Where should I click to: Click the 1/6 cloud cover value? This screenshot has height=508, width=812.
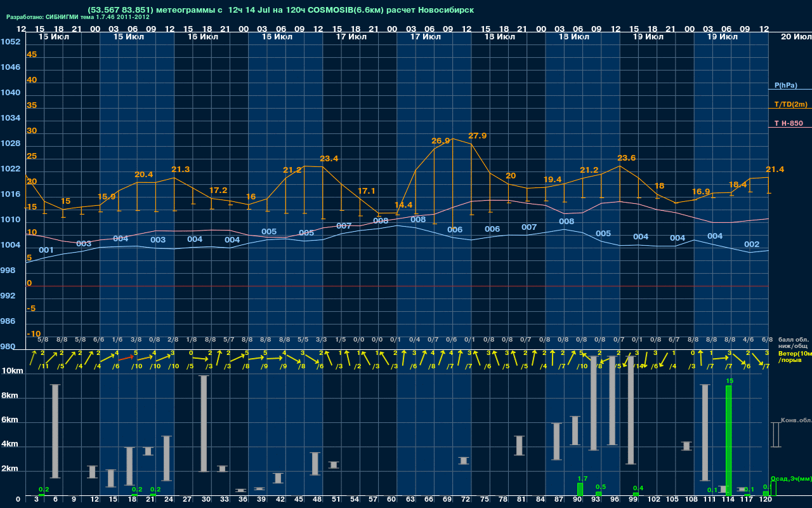click(x=117, y=340)
